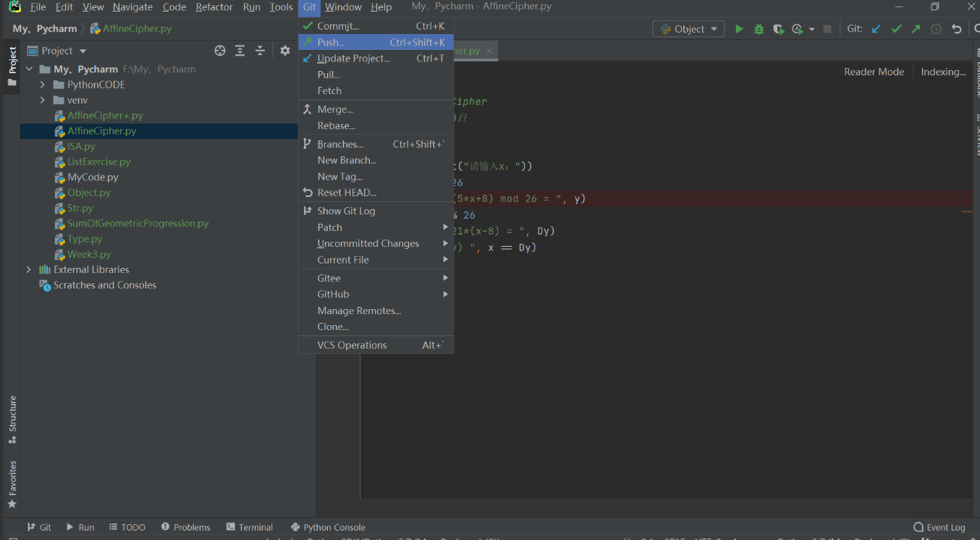Click Collapse All icon in Project panel

tap(260, 51)
